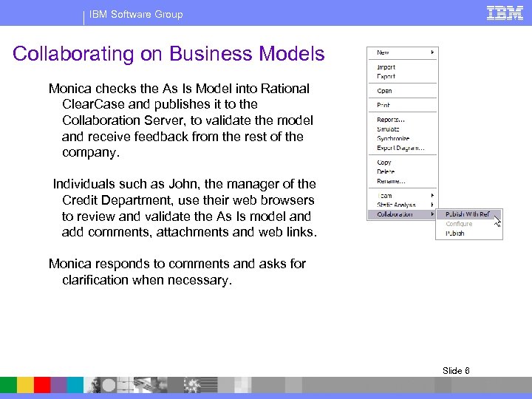Select Open in the context menu
Viewport: 532px width, 399px height.
point(403,91)
